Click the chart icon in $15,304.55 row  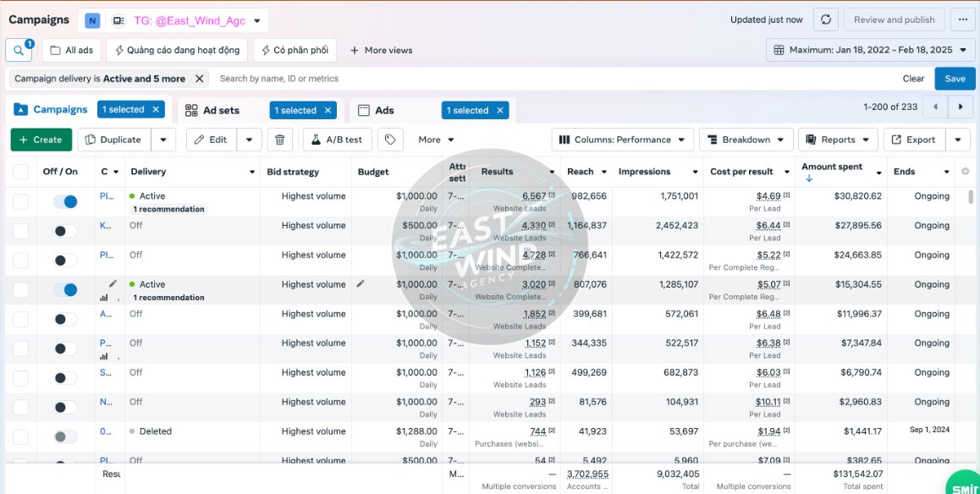click(x=104, y=298)
